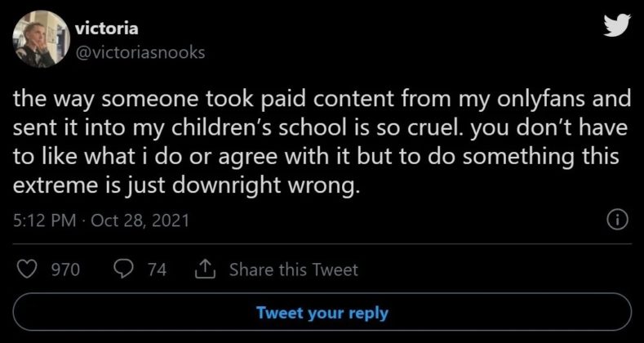Open the Twitter bird logo
The height and width of the screenshot is (343, 644).
(616, 26)
